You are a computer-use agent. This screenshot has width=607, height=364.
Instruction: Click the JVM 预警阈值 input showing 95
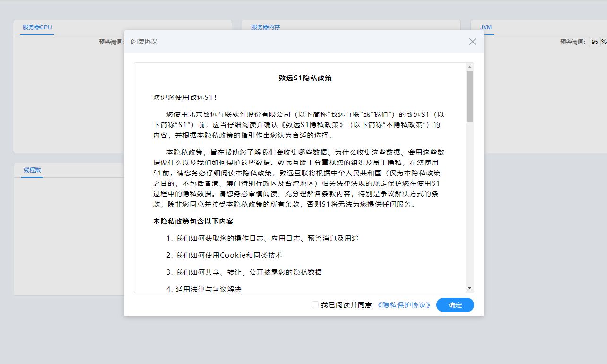(x=595, y=42)
